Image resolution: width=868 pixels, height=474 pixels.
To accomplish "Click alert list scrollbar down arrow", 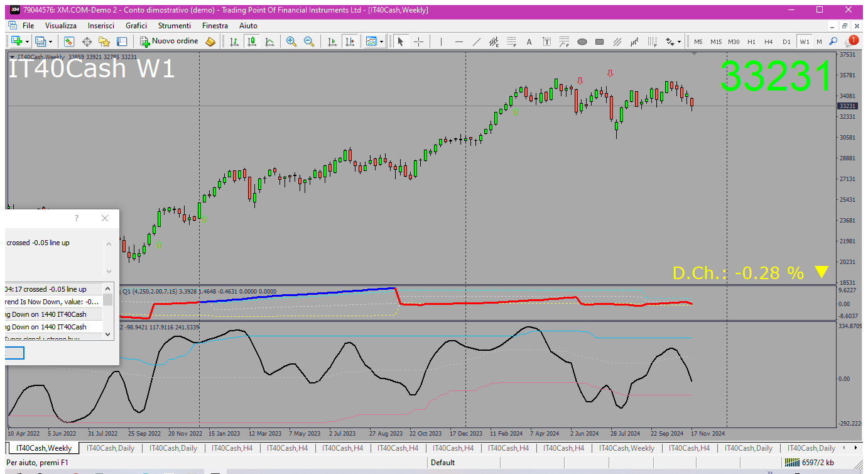I will [x=108, y=334].
